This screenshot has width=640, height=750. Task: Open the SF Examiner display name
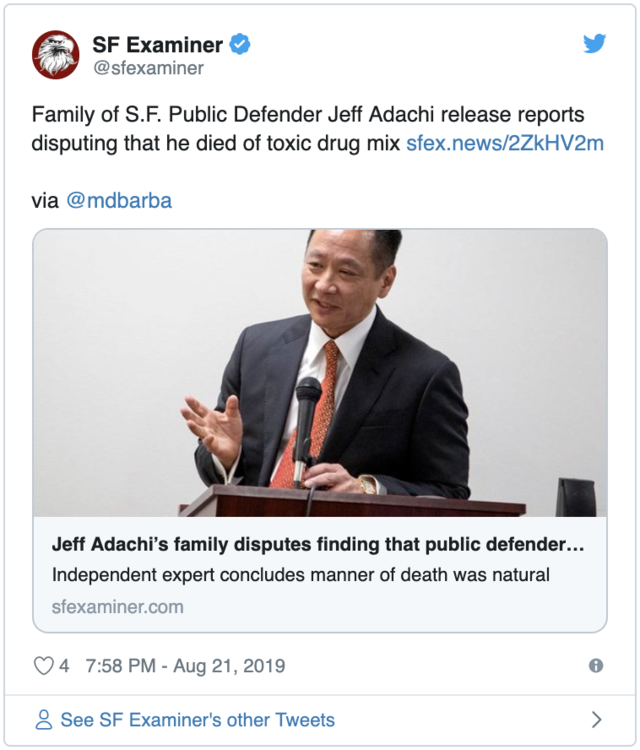(x=157, y=45)
